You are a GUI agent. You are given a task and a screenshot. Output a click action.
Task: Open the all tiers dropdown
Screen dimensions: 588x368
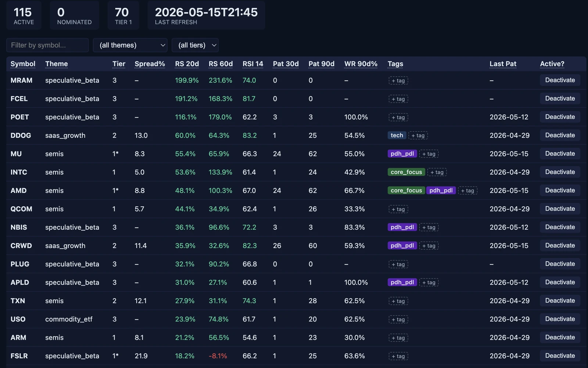[x=195, y=45]
